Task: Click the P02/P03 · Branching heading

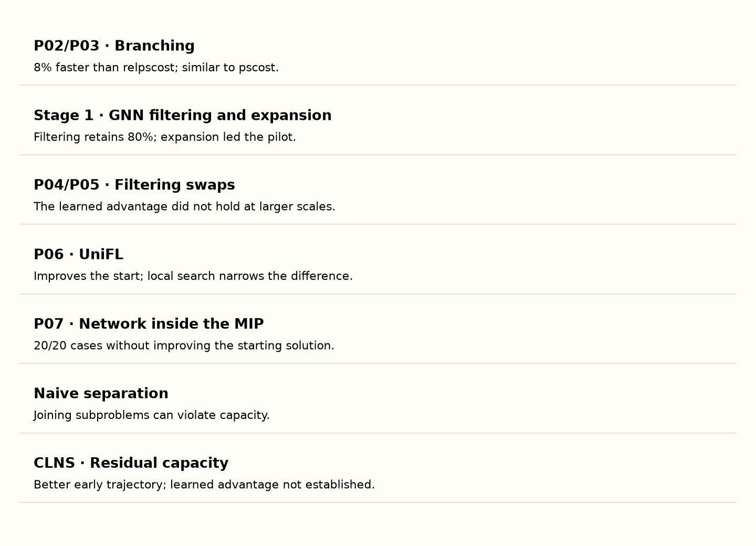Action: [x=114, y=46]
